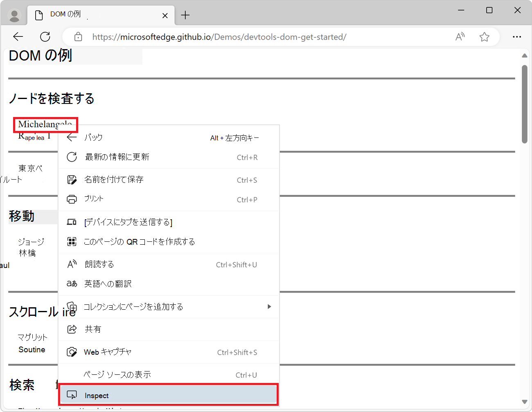Open the Settings and more ellipsis menu
532x412 pixels.
pyautogui.click(x=517, y=37)
